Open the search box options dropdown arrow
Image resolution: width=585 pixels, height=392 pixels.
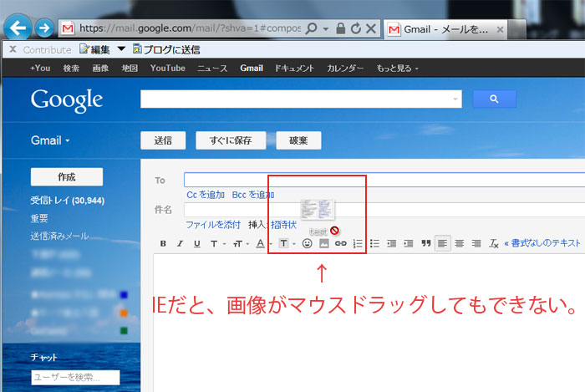pos(455,99)
